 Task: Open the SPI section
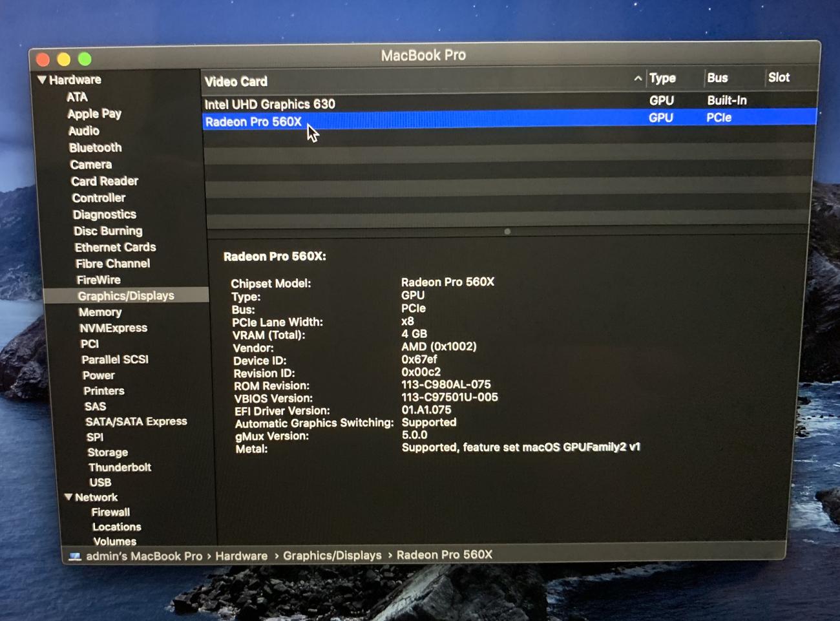coord(95,437)
